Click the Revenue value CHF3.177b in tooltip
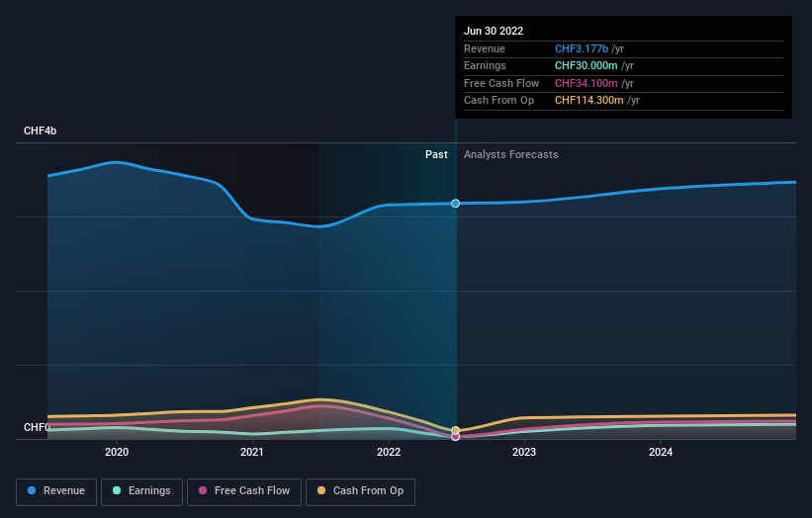The height and width of the screenshot is (518, 812). coord(581,48)
